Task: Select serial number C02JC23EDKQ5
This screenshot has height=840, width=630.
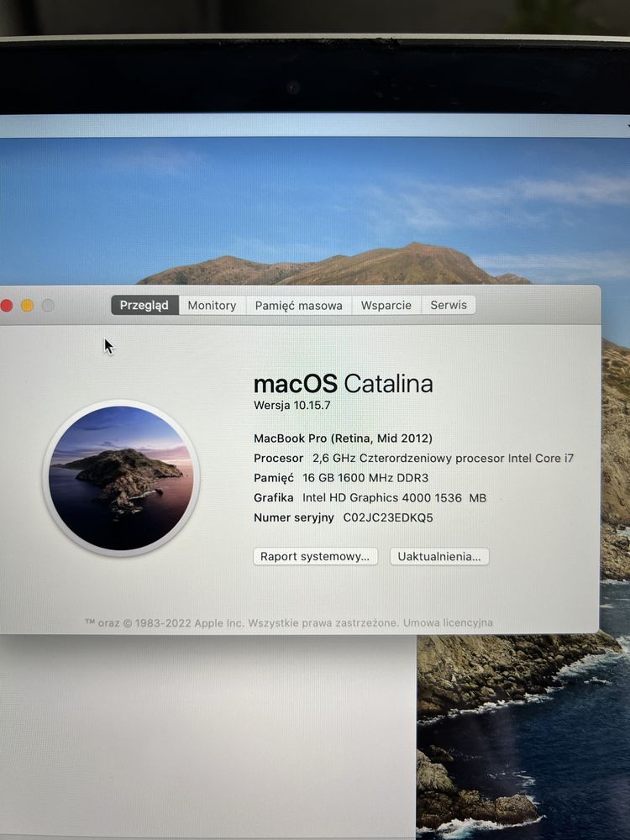Action: 388,517
